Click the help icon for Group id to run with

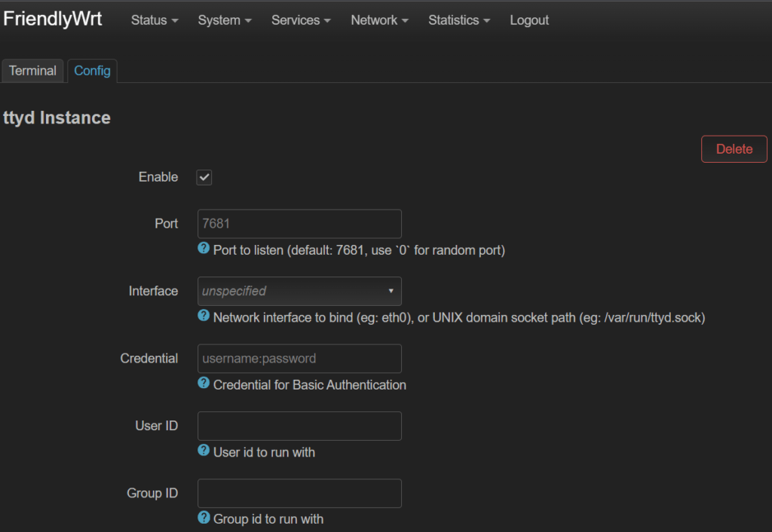[x=204, y=519]
